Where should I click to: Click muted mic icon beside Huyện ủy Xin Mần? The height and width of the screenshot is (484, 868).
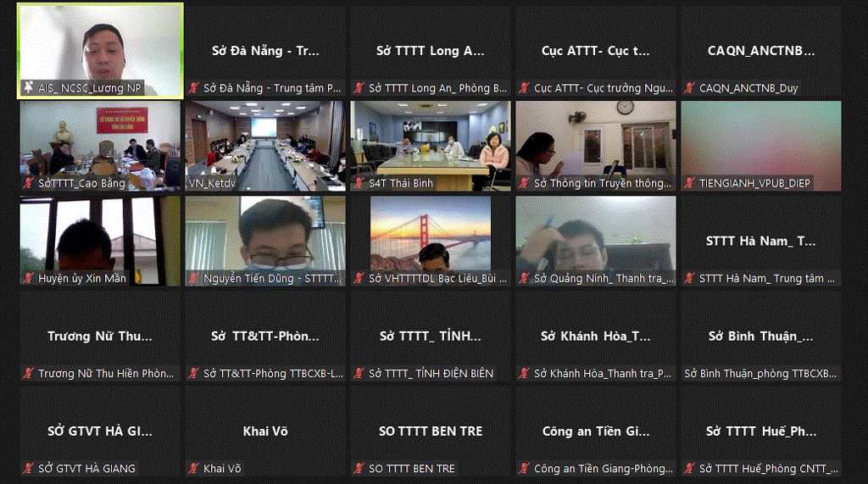click(28, 278)
